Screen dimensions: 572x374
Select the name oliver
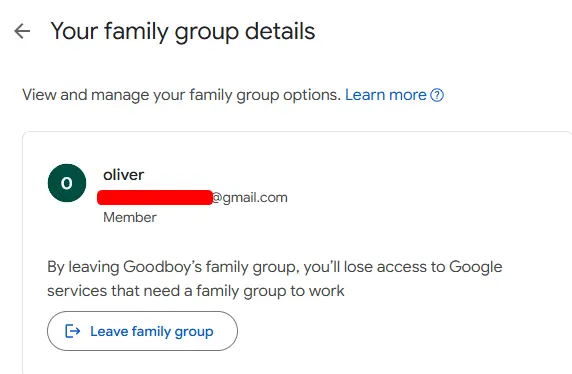point(123,175)
